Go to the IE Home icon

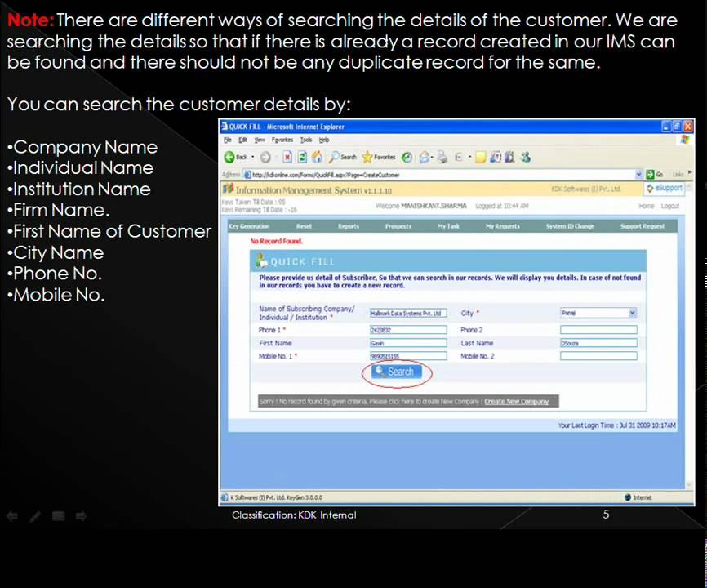(318, 157)
